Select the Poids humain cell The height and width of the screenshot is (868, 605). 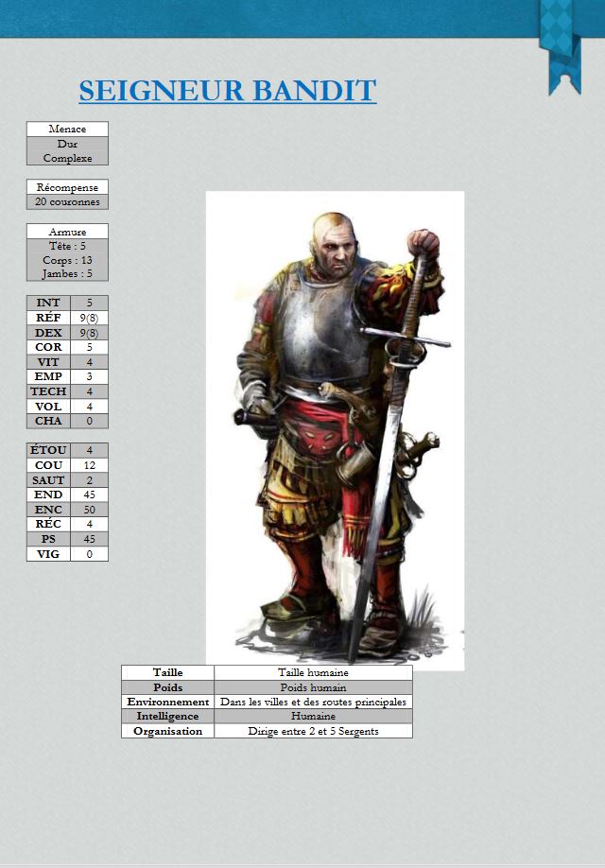[313, 687]
